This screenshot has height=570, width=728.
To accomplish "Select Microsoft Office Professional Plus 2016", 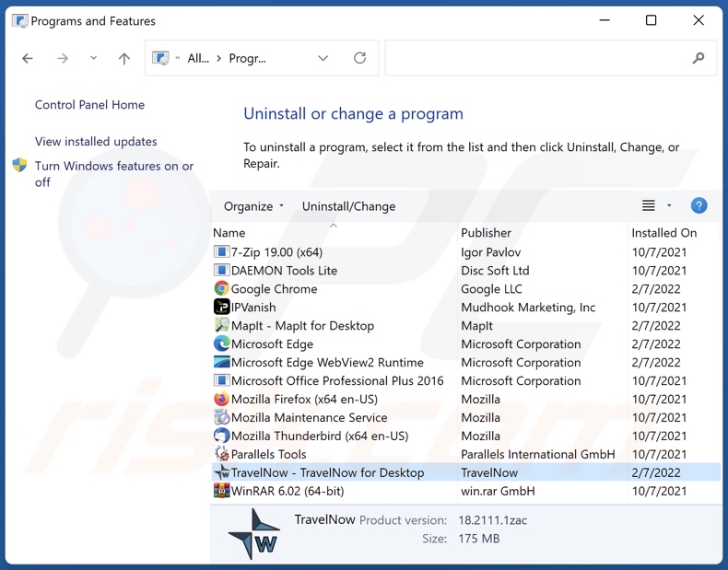I will tap(337, 381).
